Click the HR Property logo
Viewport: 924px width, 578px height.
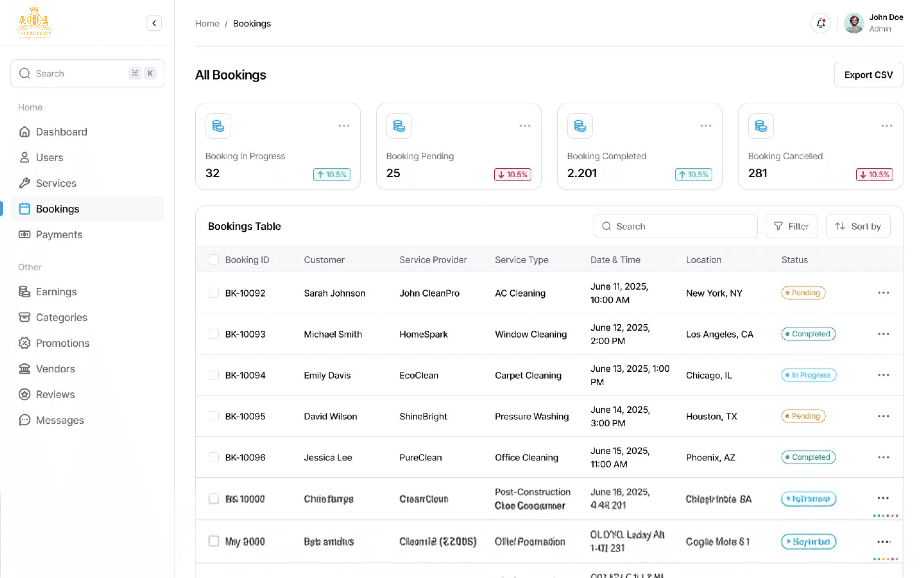point(34,23)
